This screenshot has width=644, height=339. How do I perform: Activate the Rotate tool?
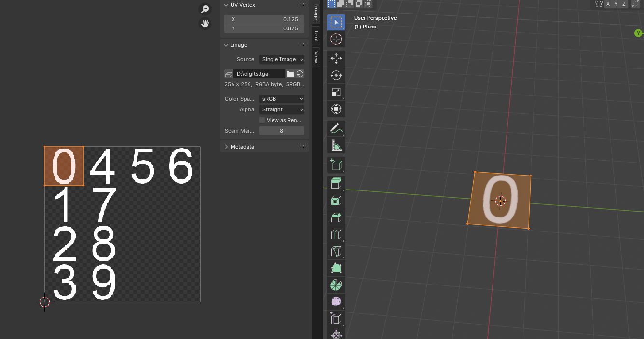(x=336, y=76)
